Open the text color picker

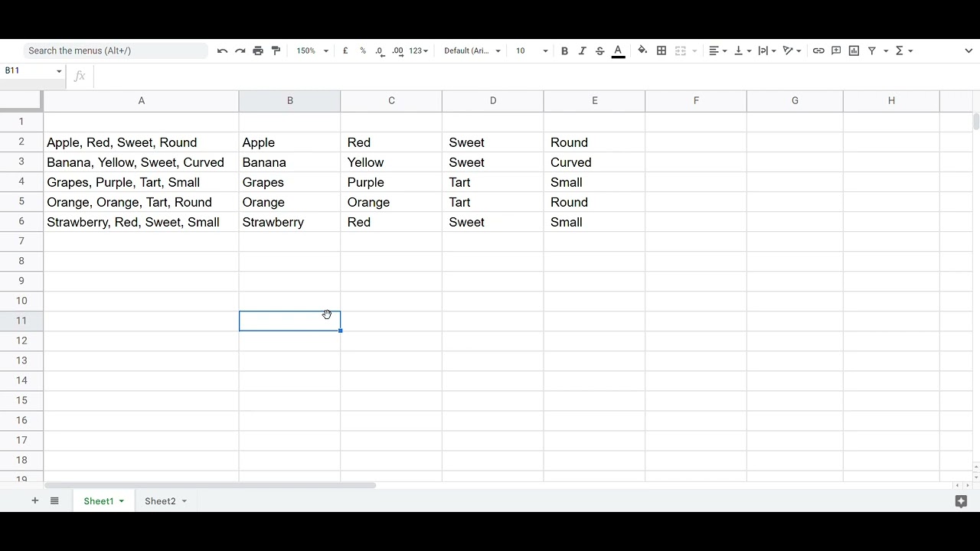(x=618, y=51)
